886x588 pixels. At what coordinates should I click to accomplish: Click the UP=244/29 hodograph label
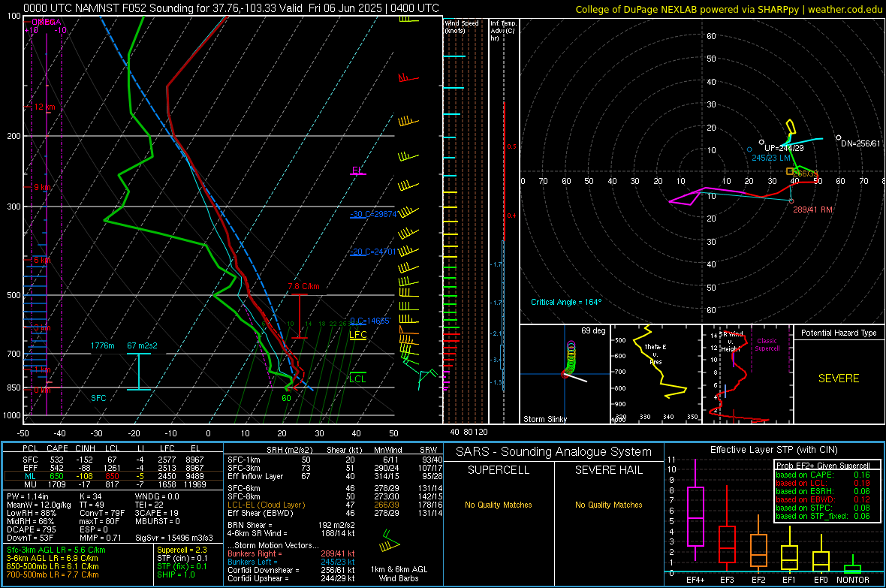pos(784,148)
